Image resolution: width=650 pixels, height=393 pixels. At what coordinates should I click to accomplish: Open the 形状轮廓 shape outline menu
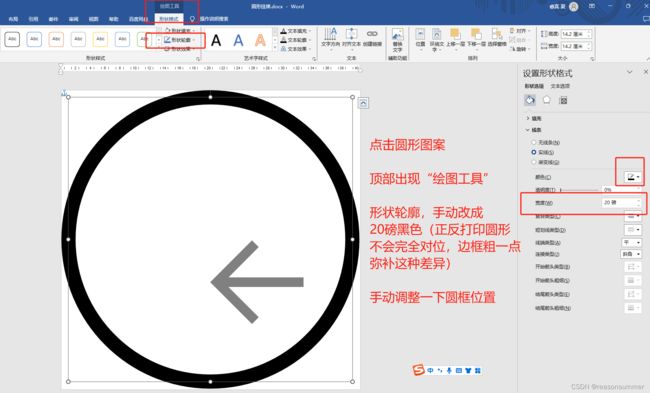point(179,40)
